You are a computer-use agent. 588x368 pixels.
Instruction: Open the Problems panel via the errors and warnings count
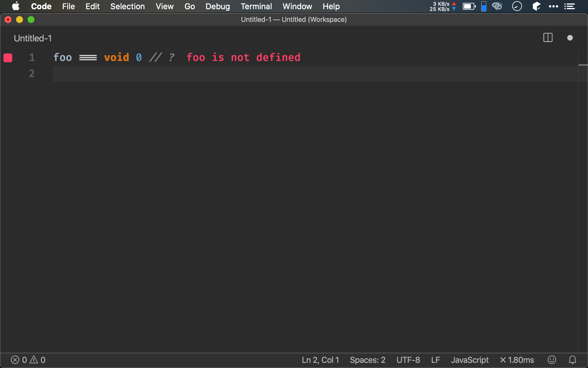(28, 360)
